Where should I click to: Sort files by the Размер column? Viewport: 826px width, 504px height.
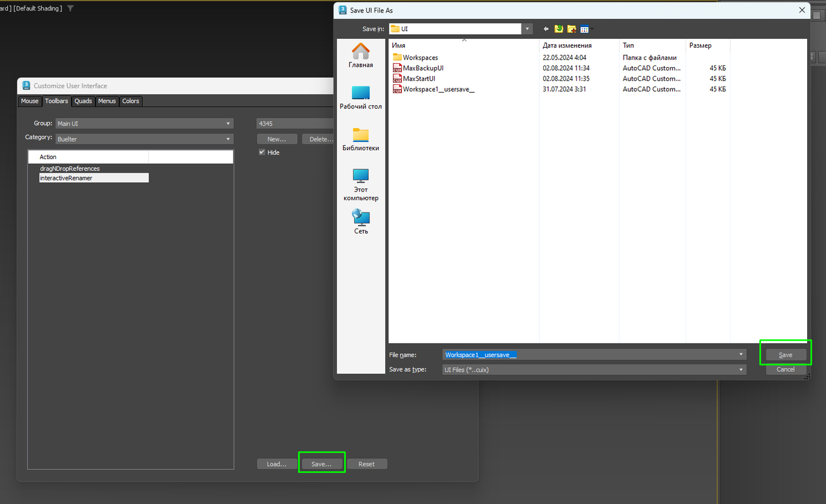(708, 45)
